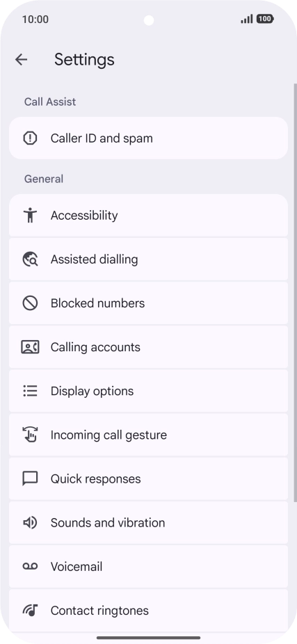The height and width of the screenshot is (644, 297).
Task: Click the vertical scrollbar on right edge
Action: pyautogui.click(x=295, y=292)
